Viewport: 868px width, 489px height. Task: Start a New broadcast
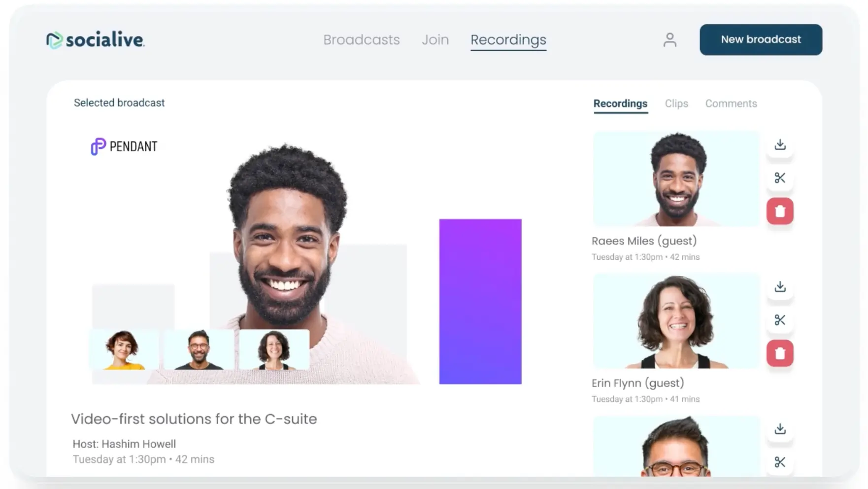click(x=761, y=39)
